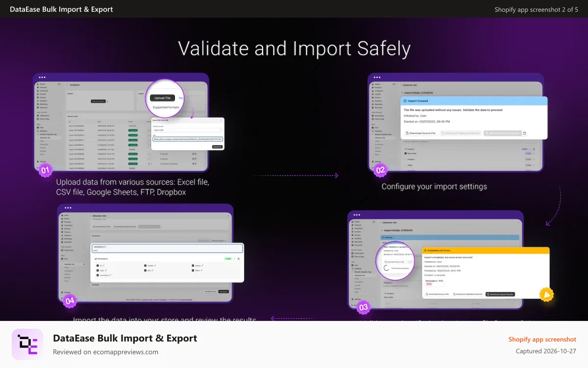Toggle the ID field checkbox under Metaobjects
This screenshot has width=588, height=368.
[x=98, y=265]
